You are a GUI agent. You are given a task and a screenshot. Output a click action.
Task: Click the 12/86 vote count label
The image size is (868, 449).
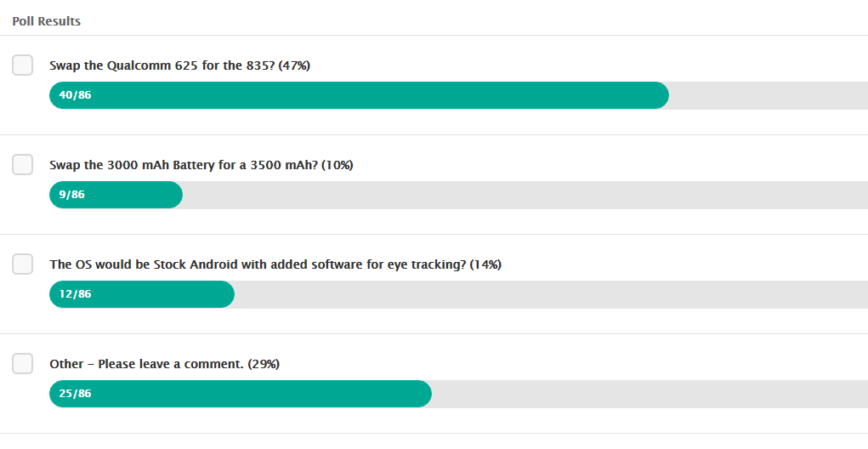(76, 294)
